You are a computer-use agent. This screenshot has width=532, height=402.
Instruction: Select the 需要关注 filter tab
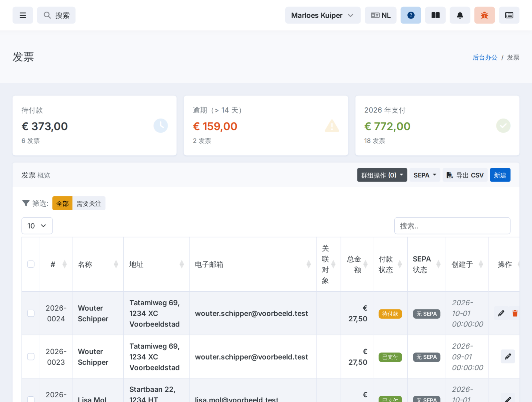click(89, 203)
